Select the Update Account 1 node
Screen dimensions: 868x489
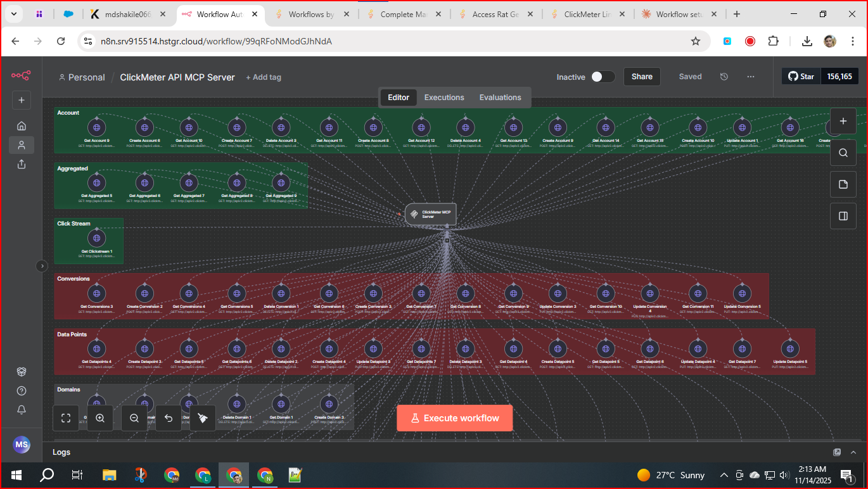[x=743, y=127]
